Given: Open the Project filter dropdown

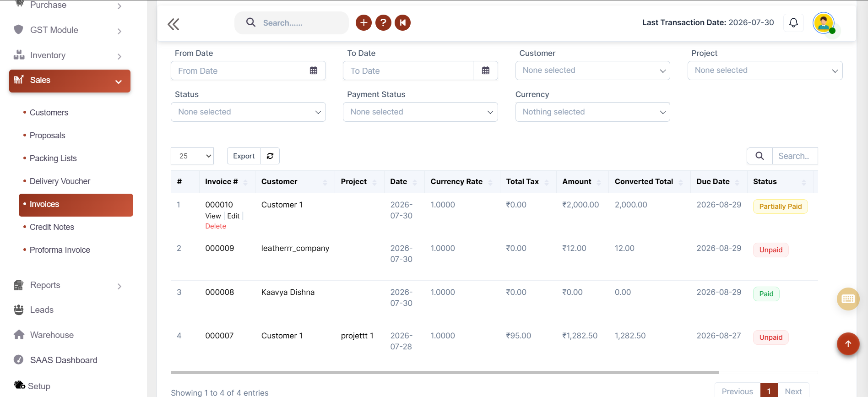Looking at the screenshot, I should click(x=765, y=71).
